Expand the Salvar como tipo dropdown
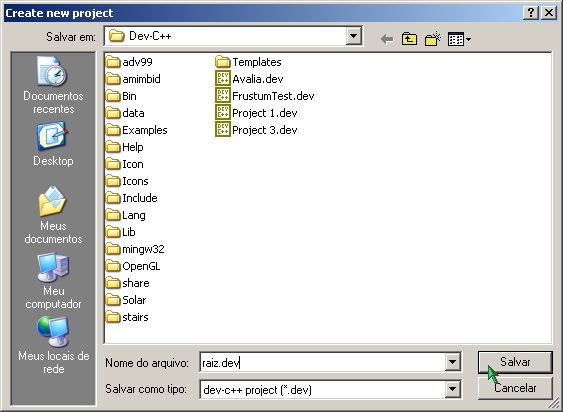This screenshot has width=563, height=412. pos(452,389)
